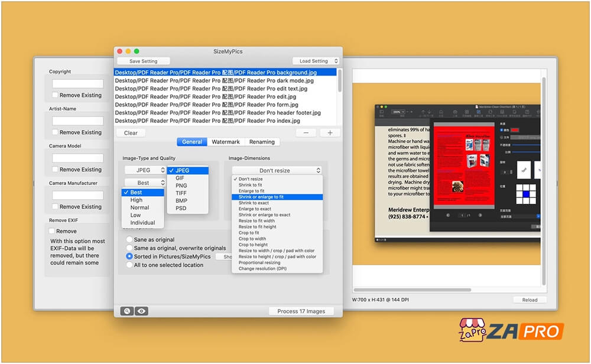591x364 pixels.
Task: Click the Save Setting button
Action: pyautogui.click(x=144, y=61)
